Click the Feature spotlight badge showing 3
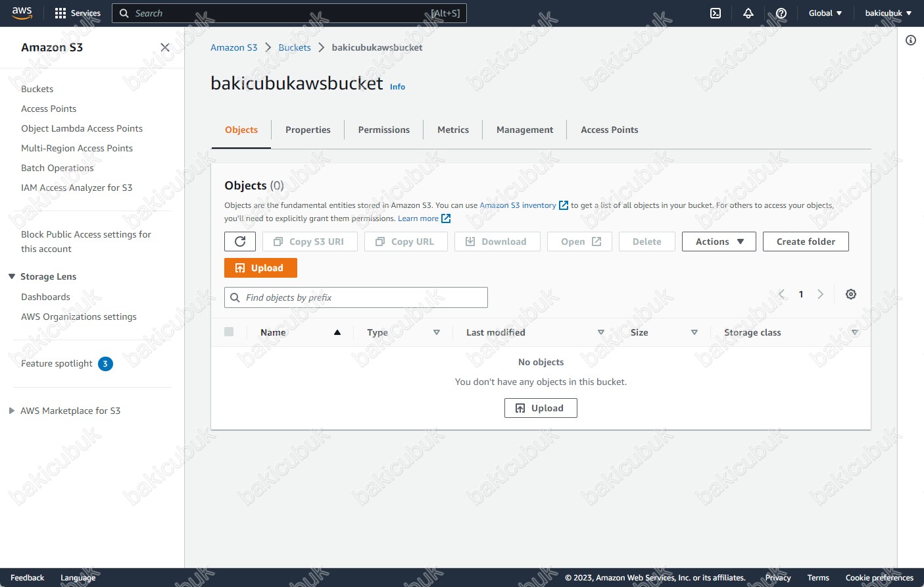Screen dimensions: 924x587 pyautogui.click(x=105, y=364)
